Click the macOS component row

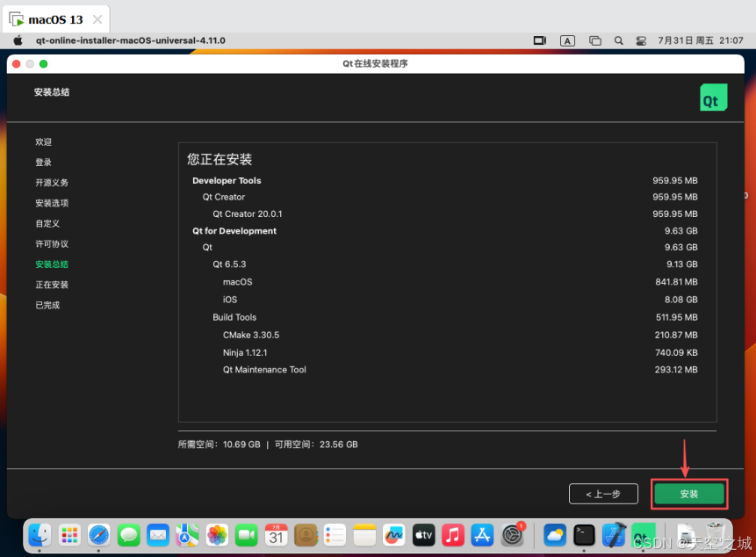click(444, 282)
